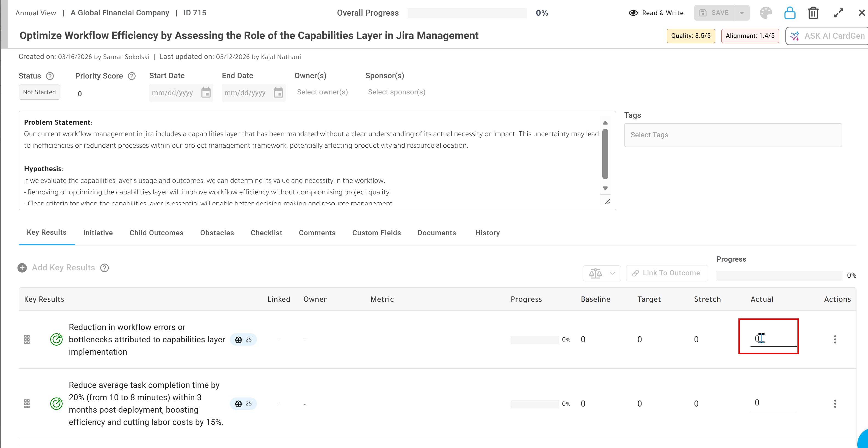Open the End Date calendar icon

278,93
